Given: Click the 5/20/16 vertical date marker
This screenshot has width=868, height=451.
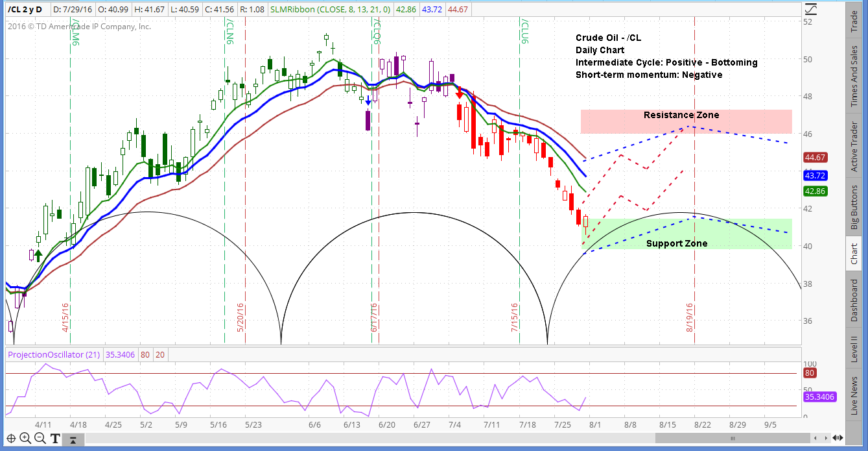Looking at the screenshot, I should (x=240, y=317).
